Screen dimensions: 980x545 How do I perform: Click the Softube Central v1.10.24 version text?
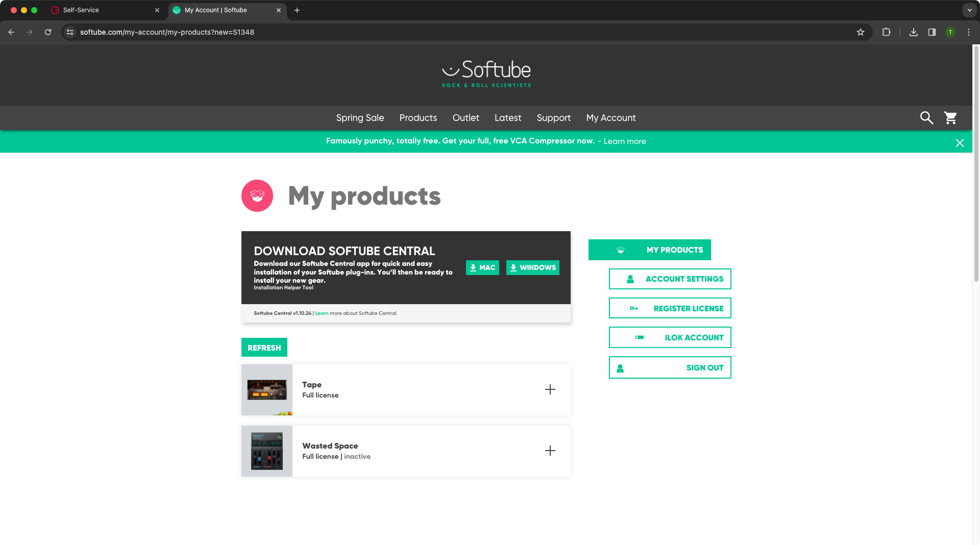[x=282, y=313]
